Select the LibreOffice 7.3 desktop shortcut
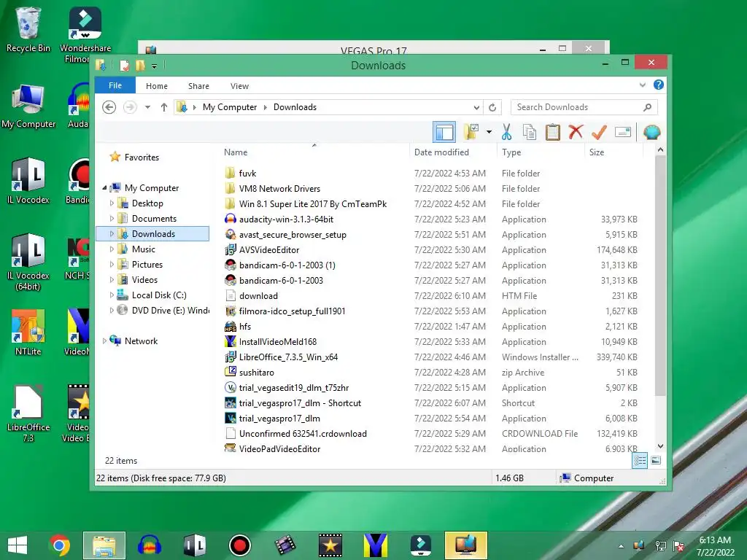Image resolution: width=747 pixels, height=560 pixels. click(x=28, y=413)
